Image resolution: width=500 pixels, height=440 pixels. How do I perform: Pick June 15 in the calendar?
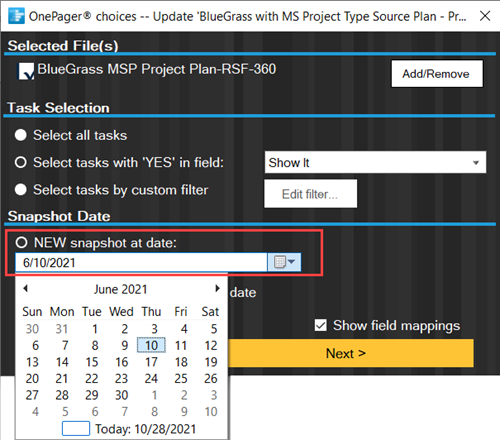[92, 362]
